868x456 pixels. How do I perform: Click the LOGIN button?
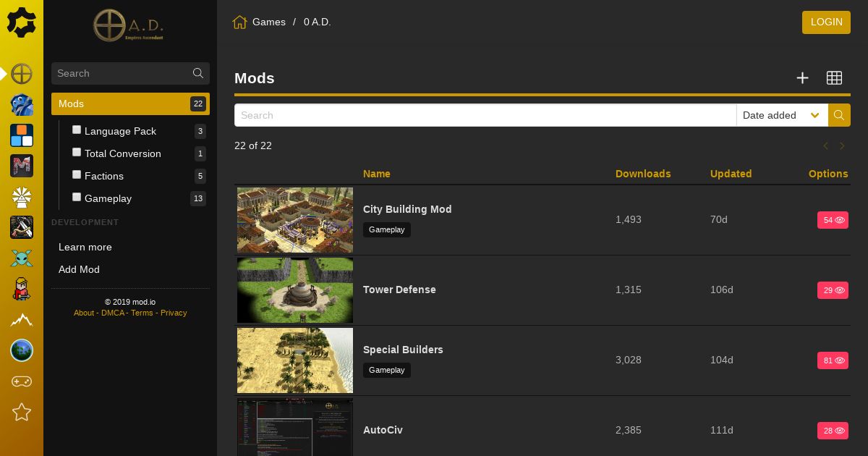(x=826, y=22)
